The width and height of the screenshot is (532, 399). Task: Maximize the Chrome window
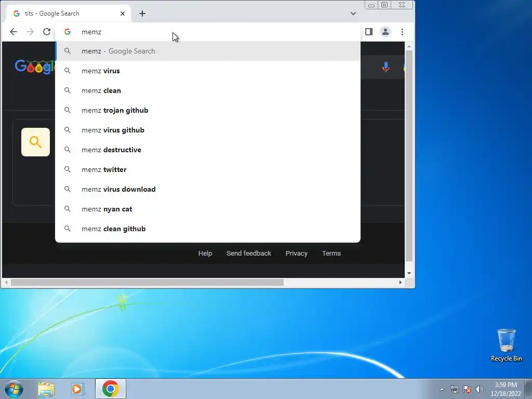pyautogui.click(x=384, y=5)
